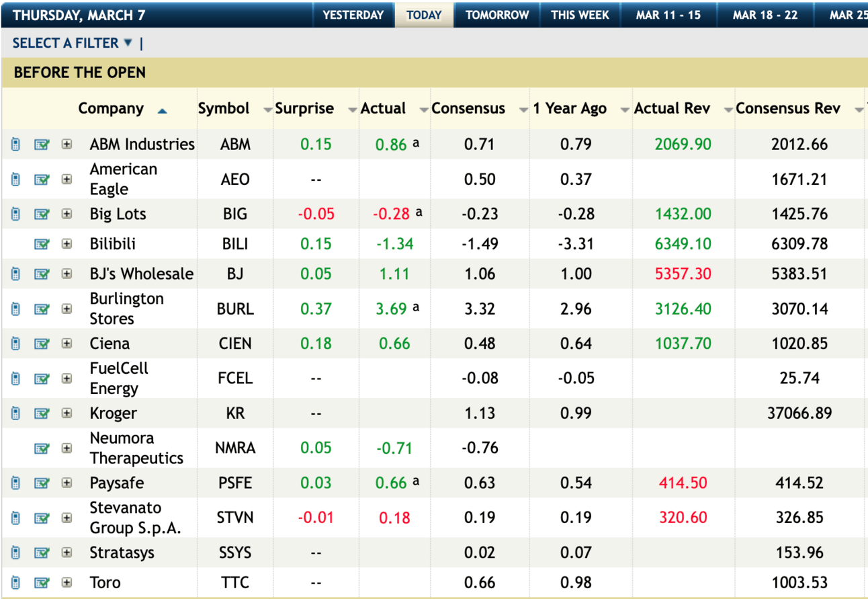This screenshot has width=868, height=599.
Task: Click the phone icon in the ABM Industries row
Action: 16,144
